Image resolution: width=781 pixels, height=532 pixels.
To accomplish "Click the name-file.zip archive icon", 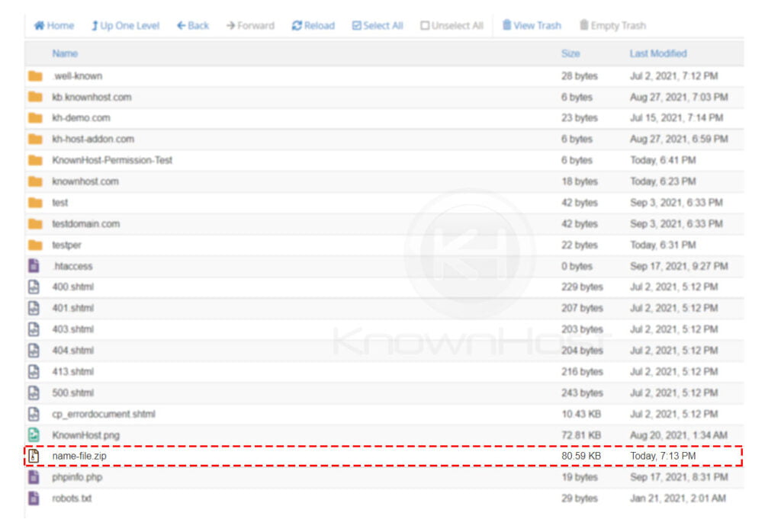I will tap(34, 456).
